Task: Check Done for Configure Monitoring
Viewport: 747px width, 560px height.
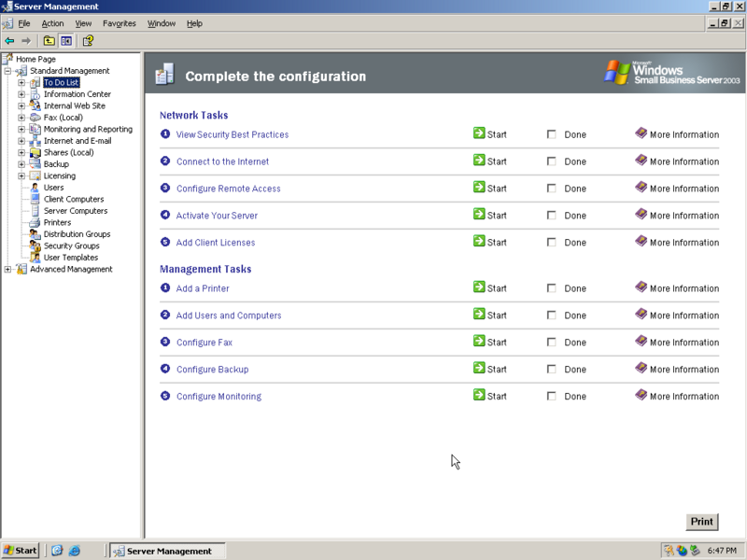Action: (550, 396)
